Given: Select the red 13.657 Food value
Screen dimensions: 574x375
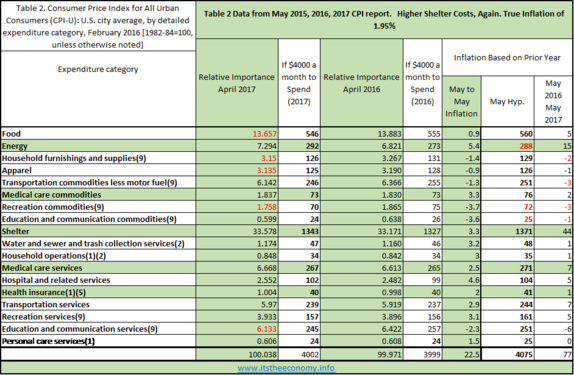Looking at the screenshot, I should coord(265,134).
